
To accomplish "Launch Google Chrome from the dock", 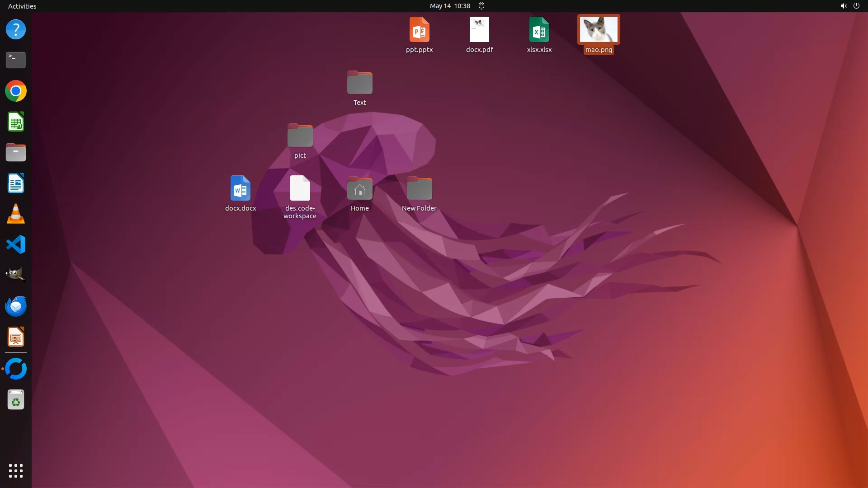I will pyautogui.click(x=16, y=91).
